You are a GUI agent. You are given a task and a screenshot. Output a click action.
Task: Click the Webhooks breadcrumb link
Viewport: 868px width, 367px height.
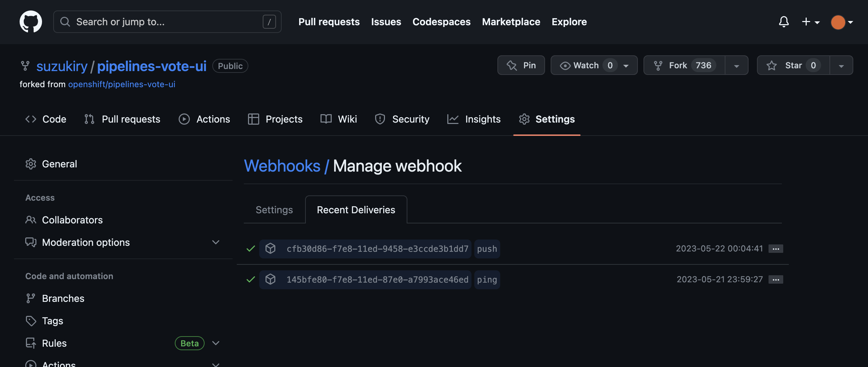(282, 166)
